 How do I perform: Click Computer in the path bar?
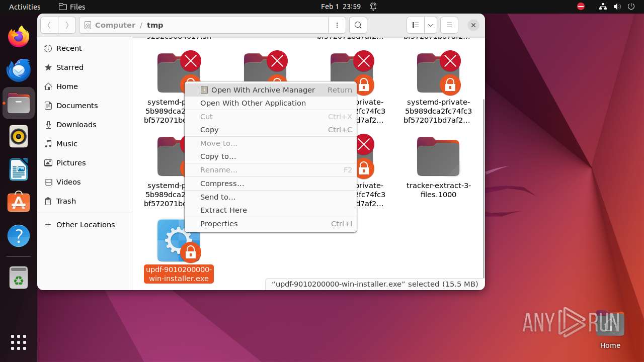point(115,25)
